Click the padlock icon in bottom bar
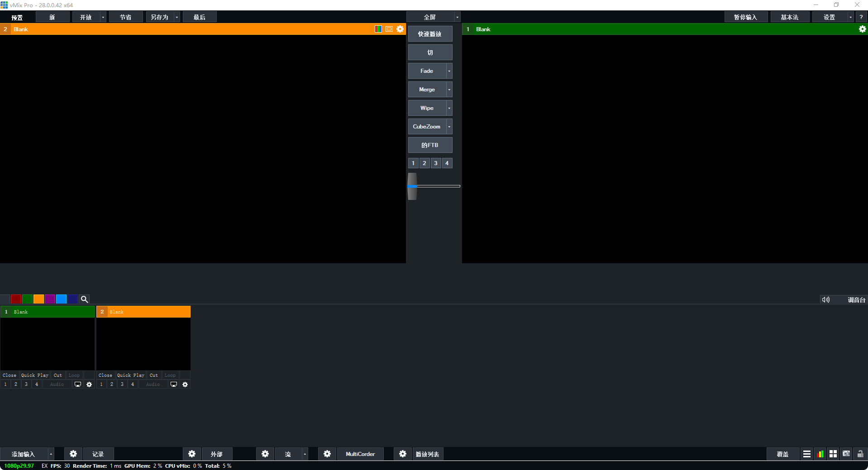Image resolution: width=868 pixels, height=470 pixels. (x=860, y=454)
